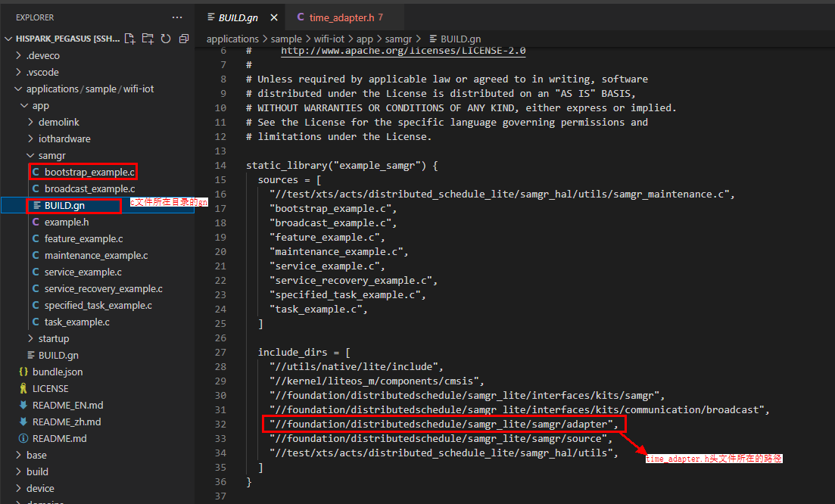Open service_example.c file

point(83,272)
